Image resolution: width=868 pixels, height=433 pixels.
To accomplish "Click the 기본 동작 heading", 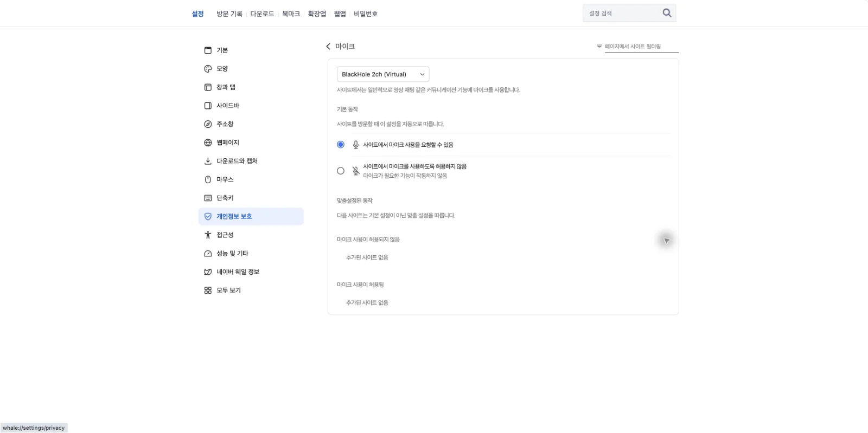I will click(347, 109).
